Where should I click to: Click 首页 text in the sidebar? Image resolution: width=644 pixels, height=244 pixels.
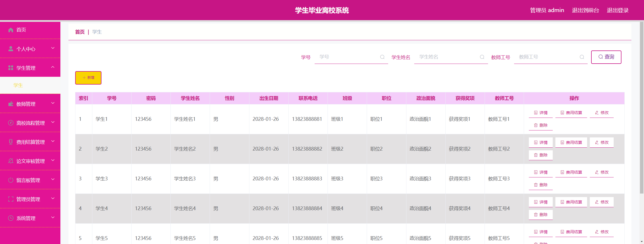pyautogui.click(x=21, y=30)
